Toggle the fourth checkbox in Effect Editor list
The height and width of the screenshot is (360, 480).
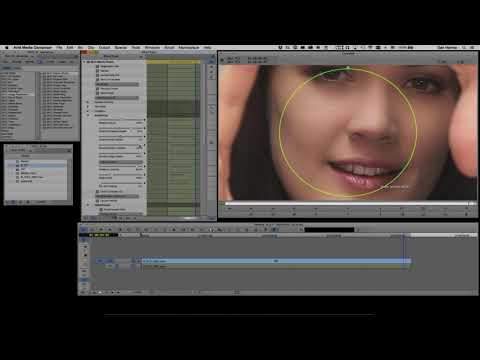point(98,79)
